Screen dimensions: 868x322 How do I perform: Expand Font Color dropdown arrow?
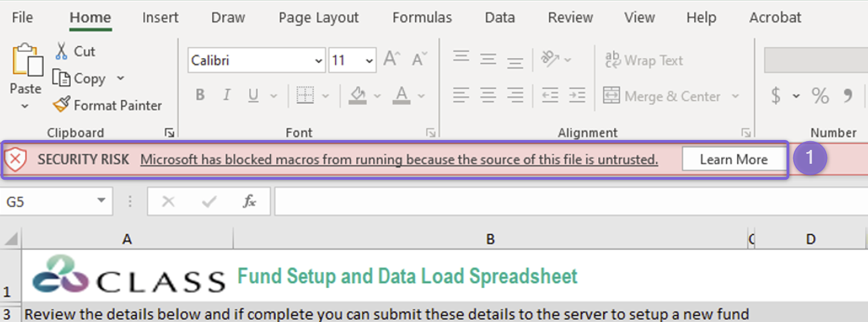point(421,96)
